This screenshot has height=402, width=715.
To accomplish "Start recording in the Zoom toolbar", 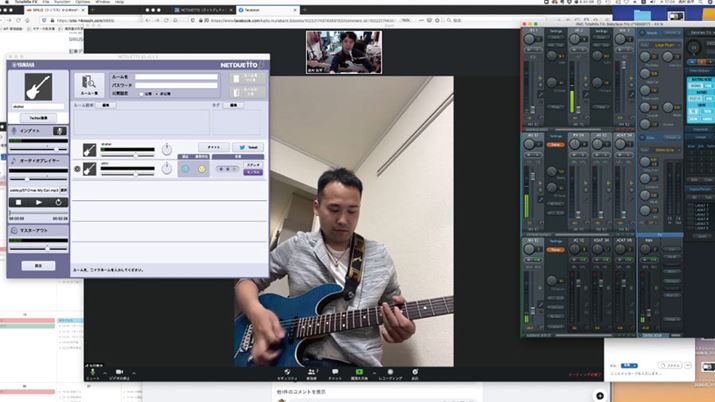I will (x=393, y=372).
